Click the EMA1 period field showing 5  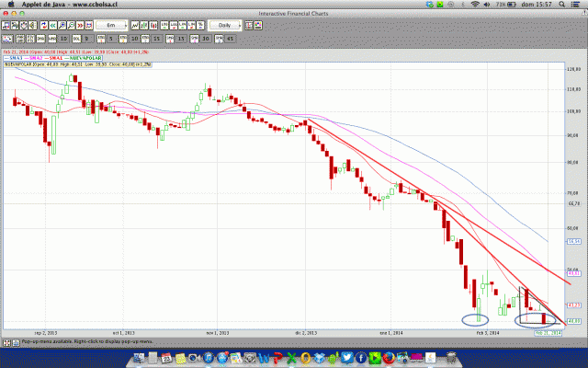point(111,39)
